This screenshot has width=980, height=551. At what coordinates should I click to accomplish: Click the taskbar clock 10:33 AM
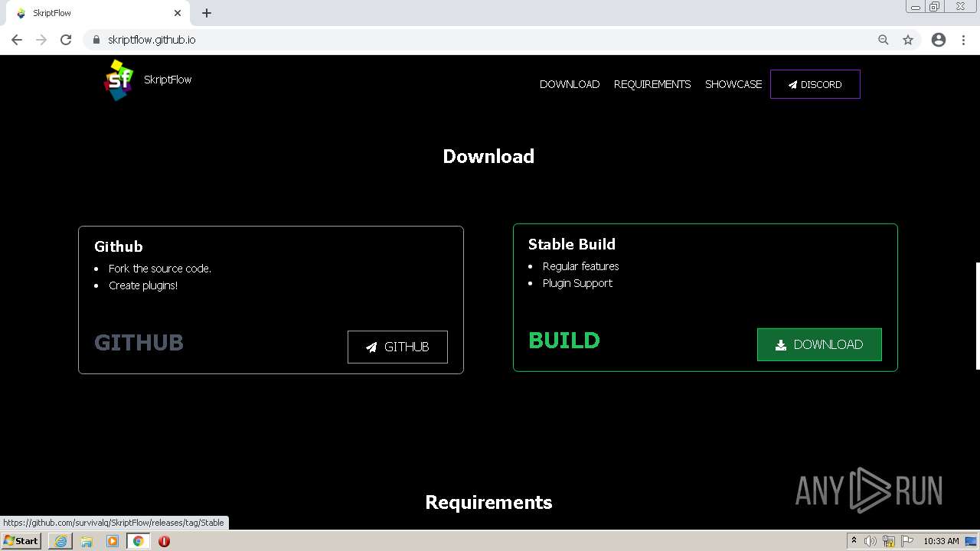[941, 541]
